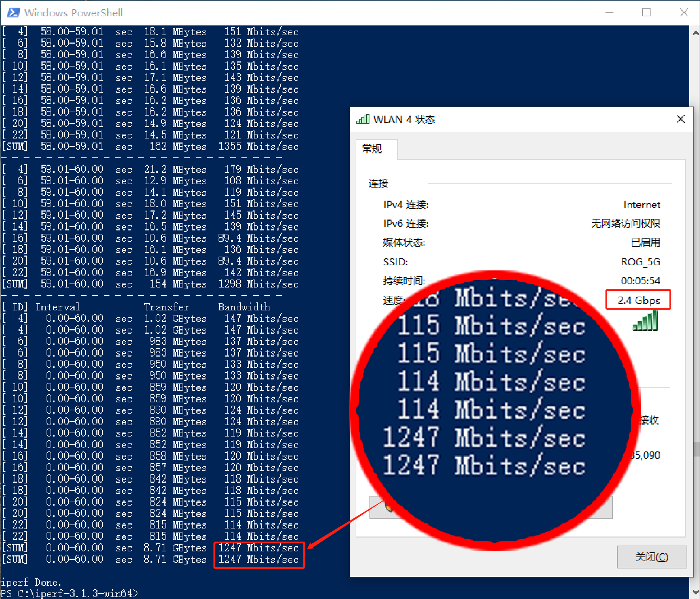Click the PowerShell scrollbar down arrow
The height and width of the screenshot is (599, 700).
pos(695,592)
